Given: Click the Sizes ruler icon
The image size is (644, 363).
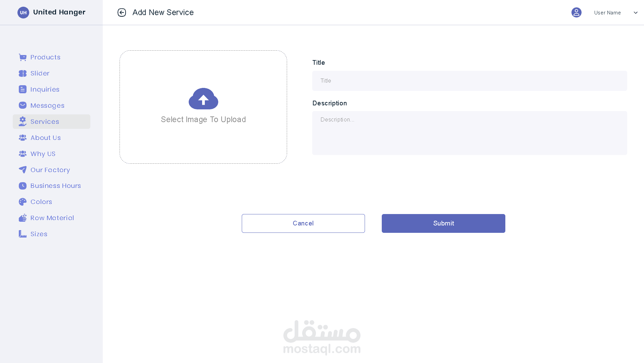Looking at the screenshot, I should 22,234.
